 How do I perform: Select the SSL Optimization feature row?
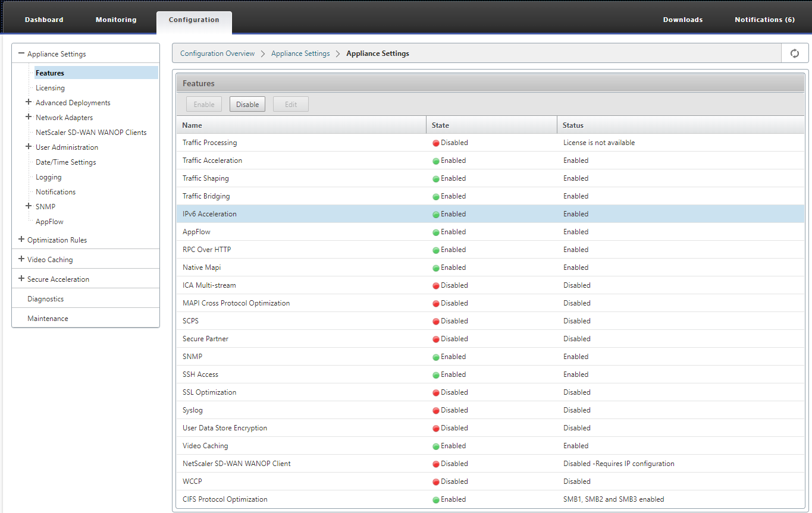490,392
